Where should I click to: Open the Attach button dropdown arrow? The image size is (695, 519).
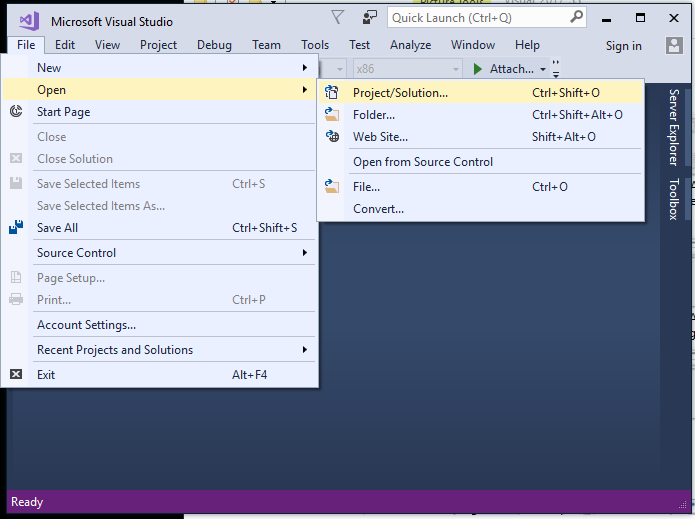tap(543, 70)
